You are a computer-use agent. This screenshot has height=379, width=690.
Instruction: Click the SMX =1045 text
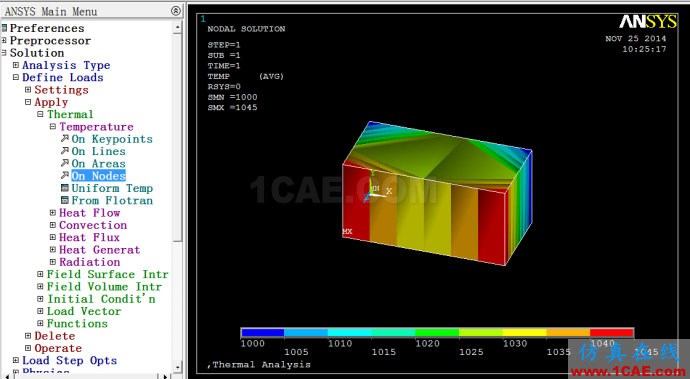click(232, 107)
